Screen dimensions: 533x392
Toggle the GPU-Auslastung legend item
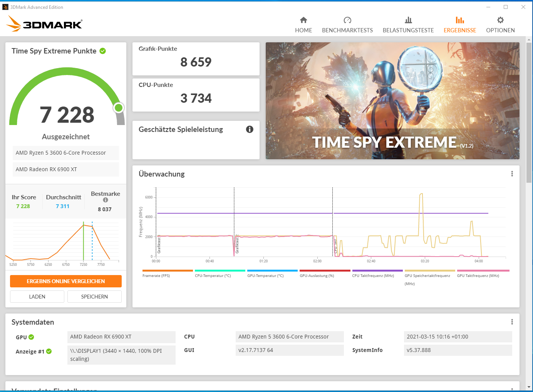click(x=325, y=274)
